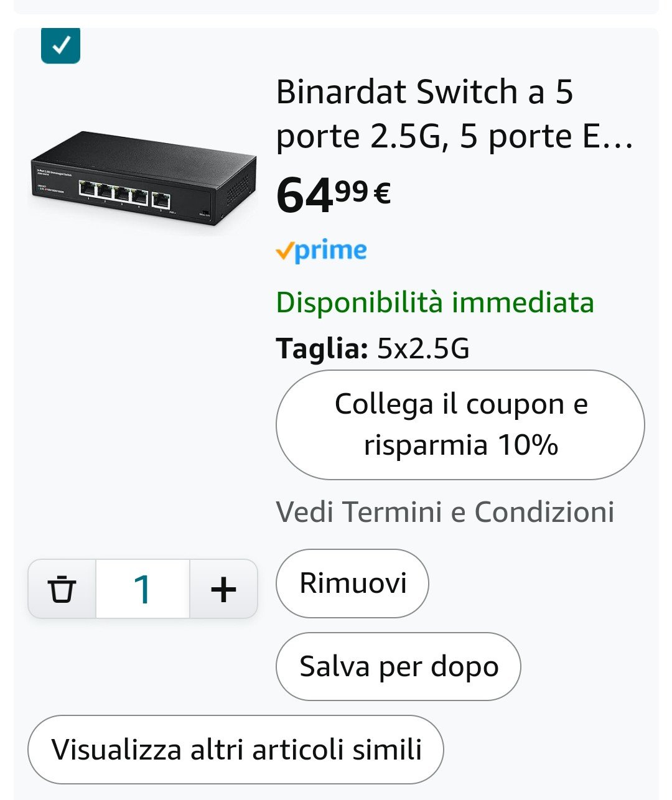This screenshot has height=800, width=672.
Task: Apply the 10% coupon with Collega il coupon
Action: (x=460, y=425)
